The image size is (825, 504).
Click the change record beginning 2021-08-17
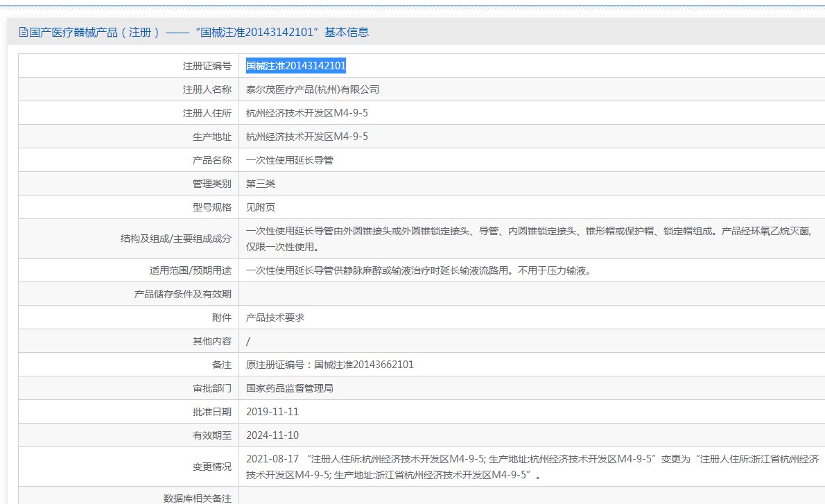pyautogui.click(x=532, y=467)
